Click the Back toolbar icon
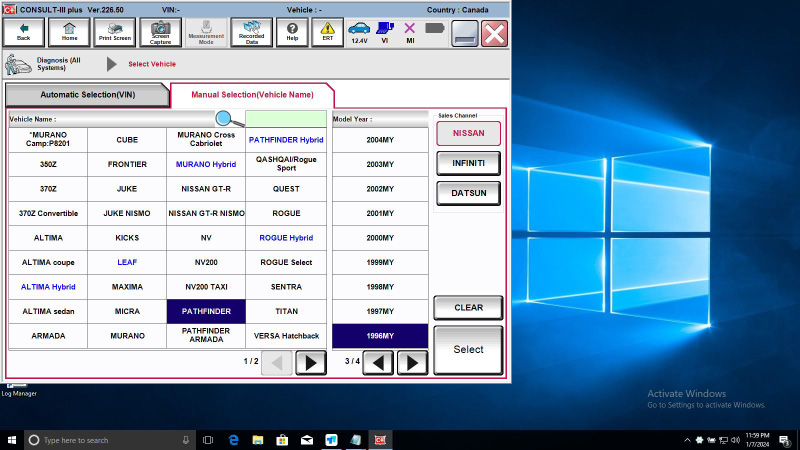 click(23, 32)
